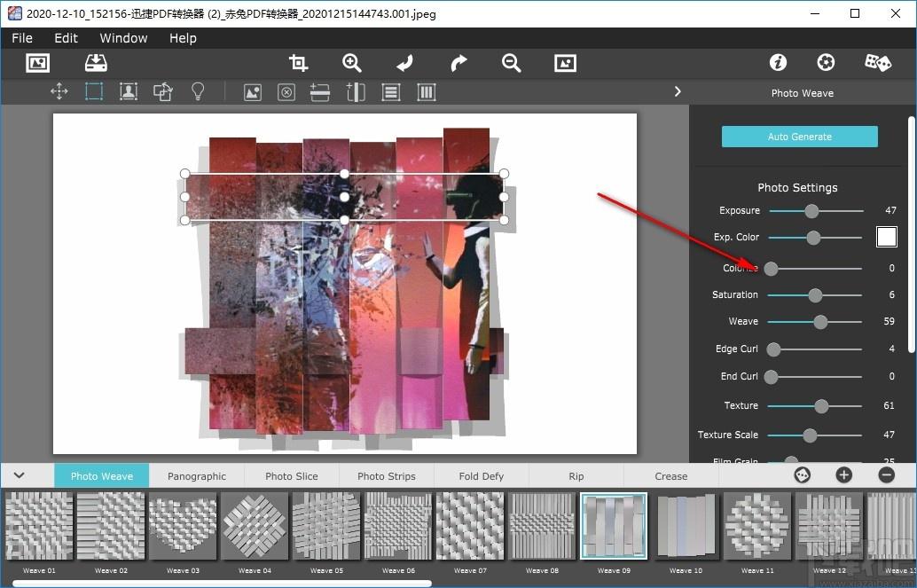Switch to the Panographic tab
The image size is (917, 588).
coord(197,475)
